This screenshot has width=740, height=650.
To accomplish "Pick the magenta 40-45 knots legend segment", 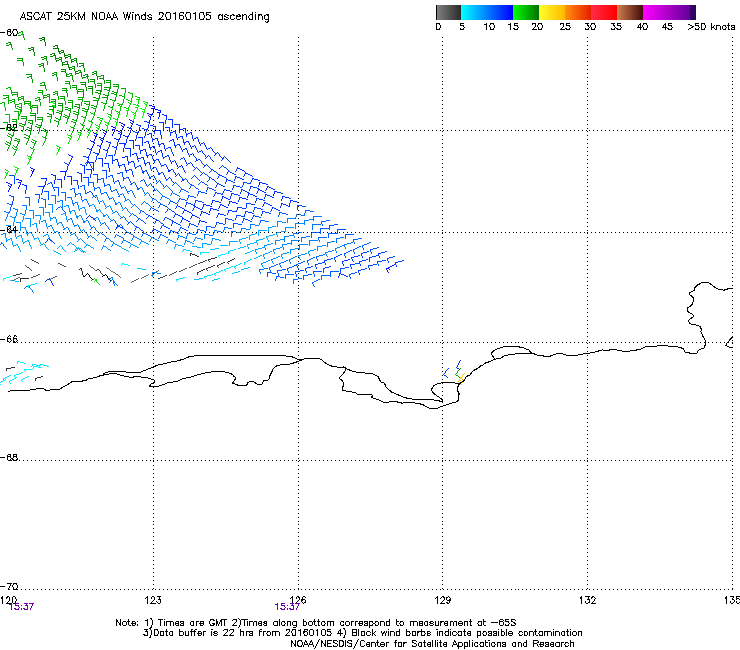I will click(x=656, y=12).
